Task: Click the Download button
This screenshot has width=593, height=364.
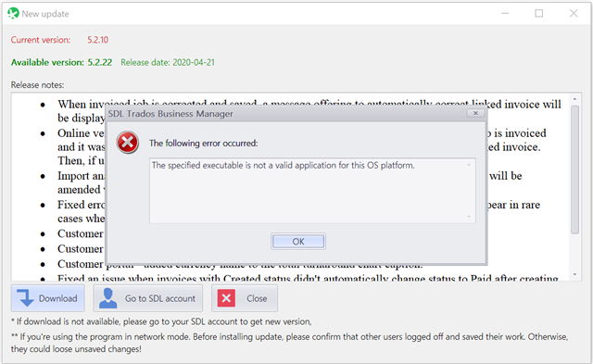Action: click(47, 298)
